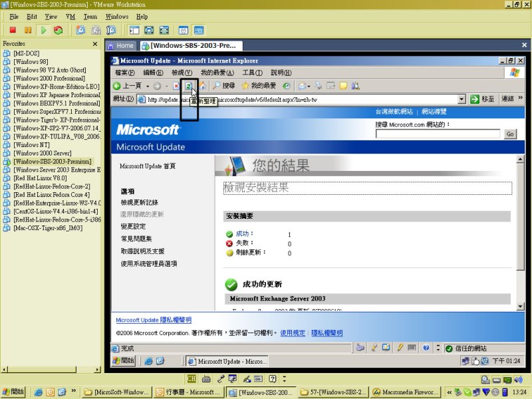Click the VMware Quick Switch icon
This screenshot has width=532, height=399.
pos(164,30)
